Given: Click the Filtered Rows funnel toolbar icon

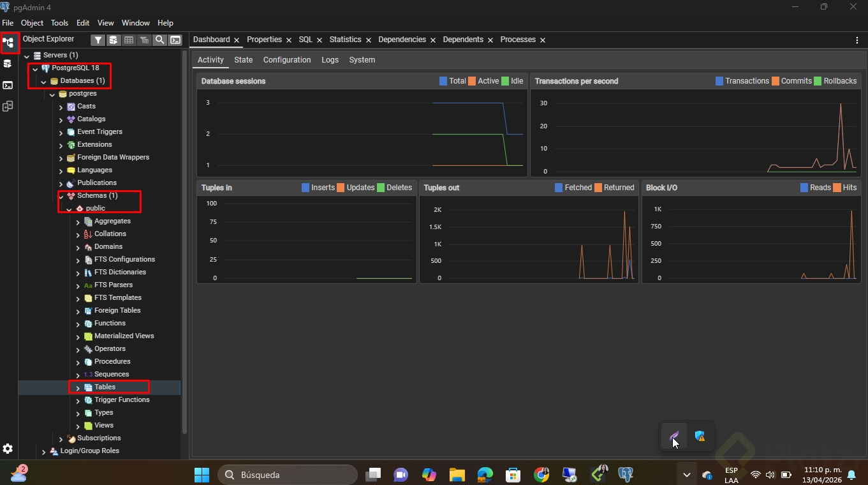Looking at the screenshot, I should coord(98,40).
